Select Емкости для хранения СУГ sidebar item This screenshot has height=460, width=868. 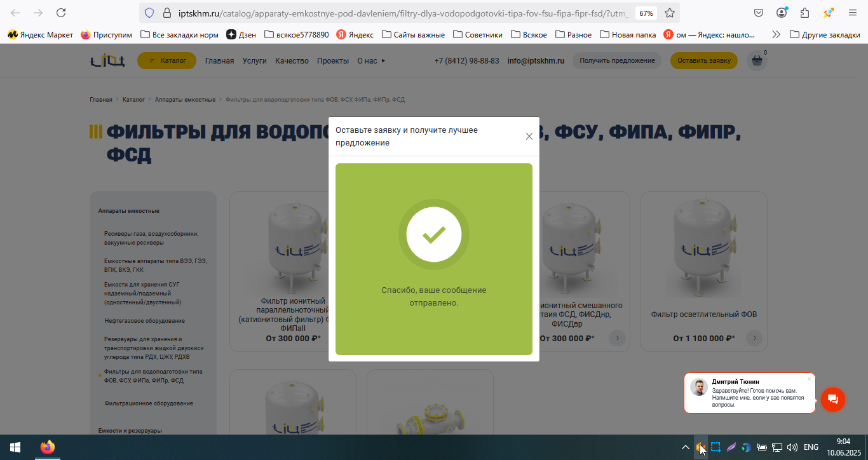pos(143,294)
